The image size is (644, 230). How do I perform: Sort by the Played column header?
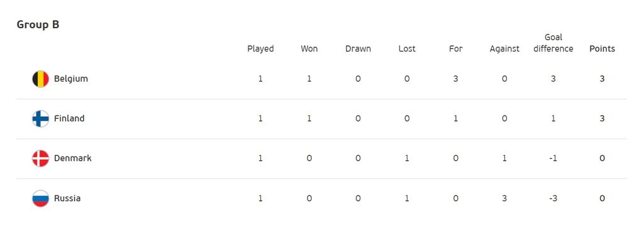260,49
